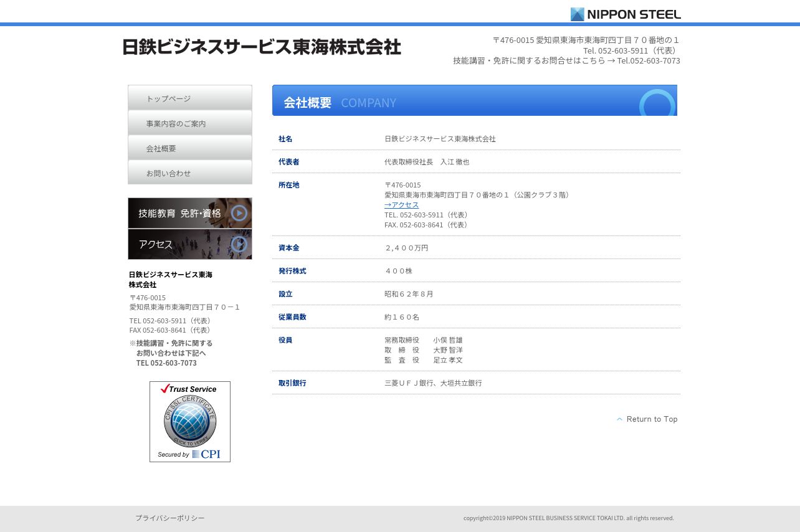Select 会社概要 in sidebar menu
800x532 pixels.
point(190,148)
